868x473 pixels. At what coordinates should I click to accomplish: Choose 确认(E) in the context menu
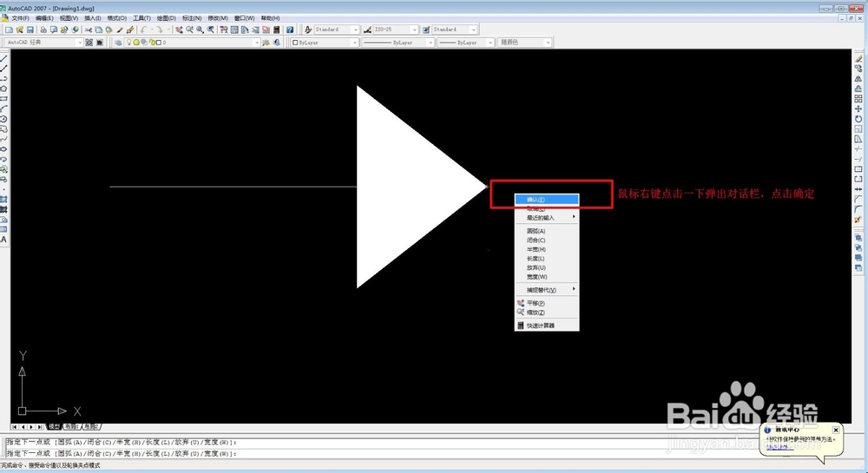[x=547, y=199]
